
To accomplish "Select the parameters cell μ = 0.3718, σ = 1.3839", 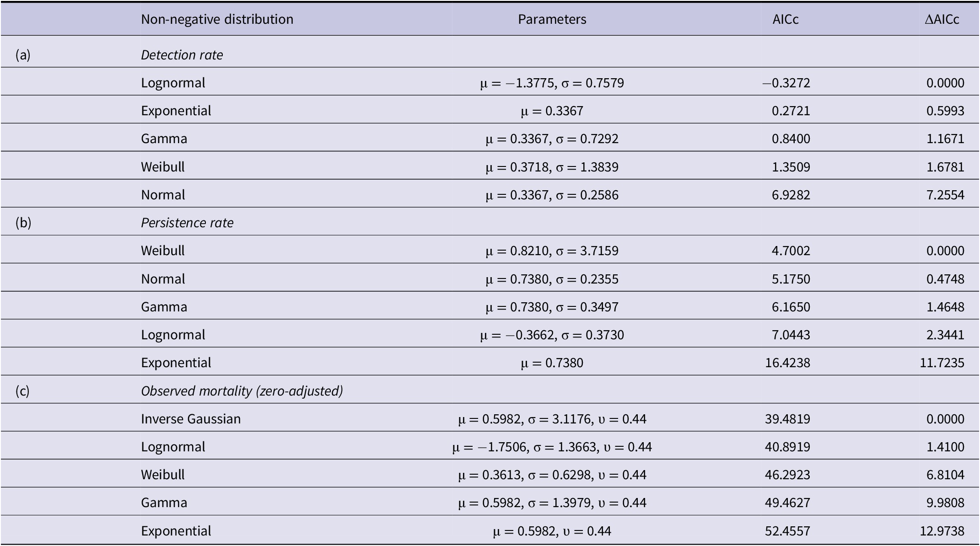I will pos(552,167).
